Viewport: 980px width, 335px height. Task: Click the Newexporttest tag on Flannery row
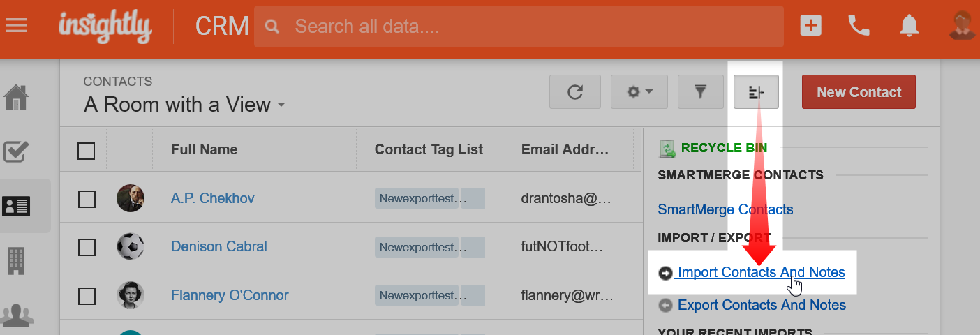pyautogui.click(x=417, y=295)
